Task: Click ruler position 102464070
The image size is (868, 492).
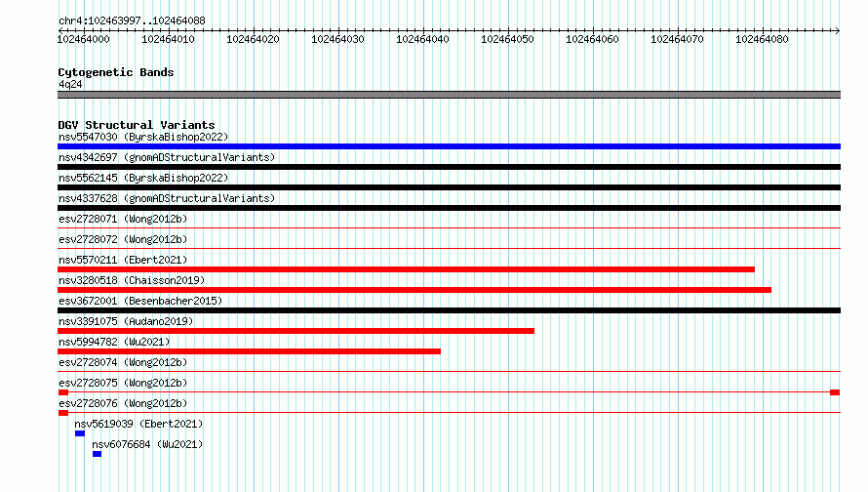Action: [677, 39]
